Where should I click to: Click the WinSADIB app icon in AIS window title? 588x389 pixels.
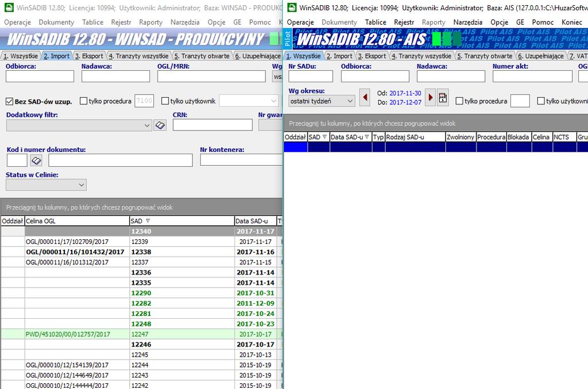pyautogui.click(x=291, y=7)
